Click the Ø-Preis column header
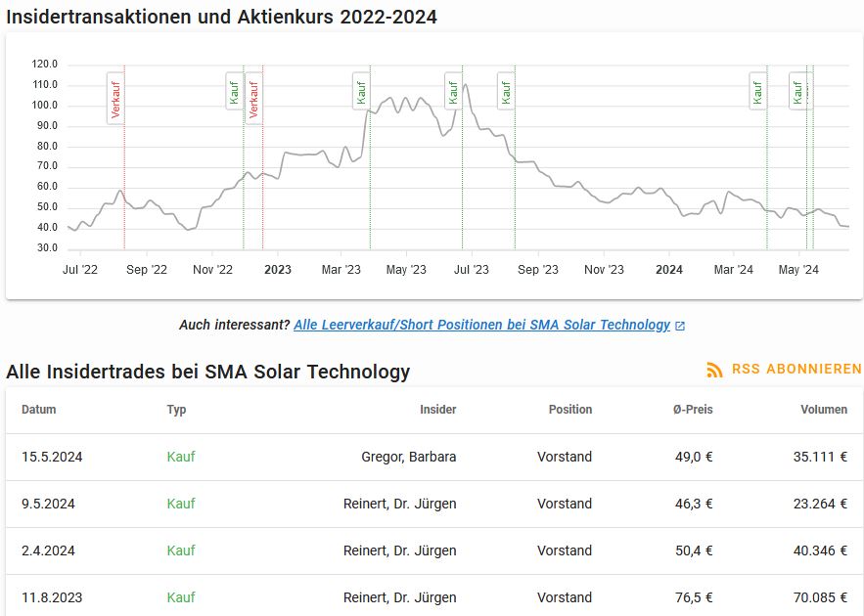The width and height of the screenshot is (864, 616). [x=693, y=410]
